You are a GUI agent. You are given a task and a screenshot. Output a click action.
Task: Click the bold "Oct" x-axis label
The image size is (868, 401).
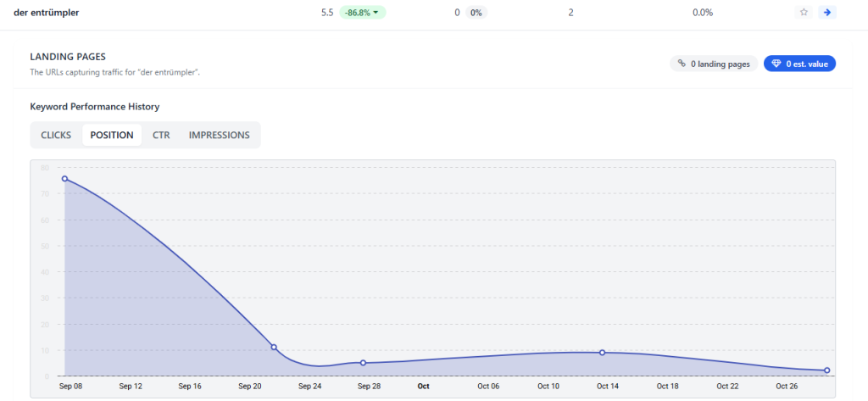[424, 386]
